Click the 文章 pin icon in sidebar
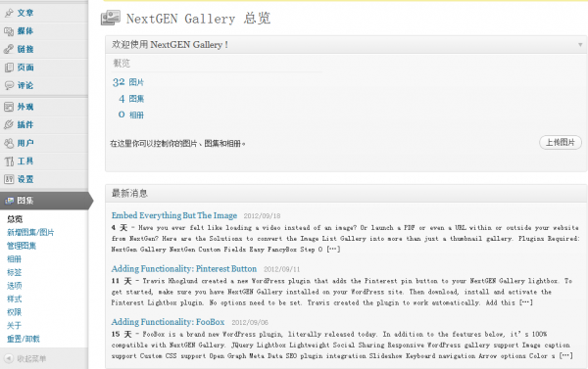This screenshot has height=369, width=588. click(x=9, y=13)
